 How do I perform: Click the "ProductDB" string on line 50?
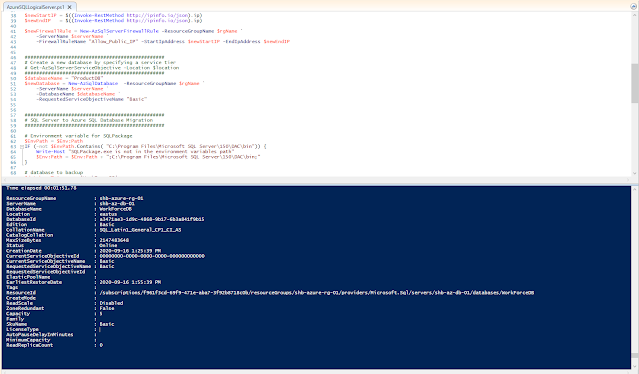point(87,78)
